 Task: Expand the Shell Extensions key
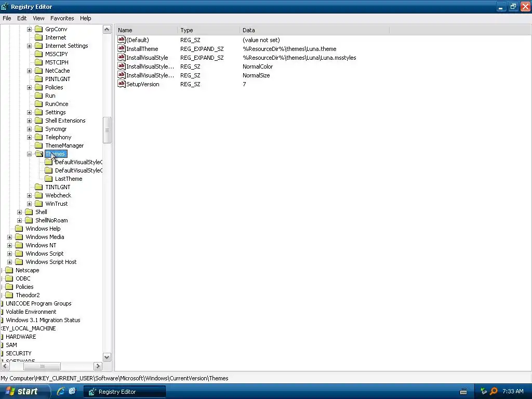click(x=29, y=121)
